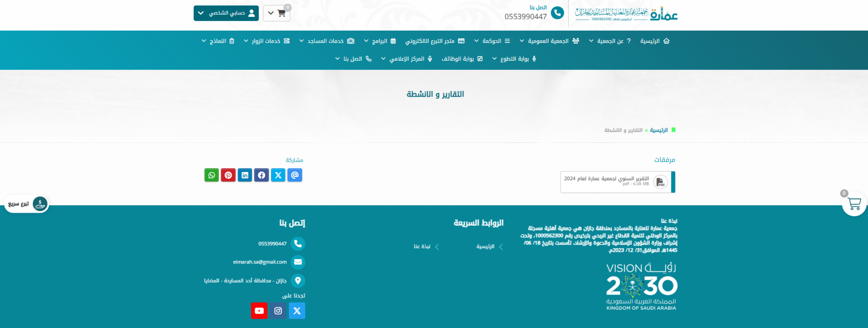Expand حسابي الشخصي account dropdown
Image resolution: width=868 pixels, height=328 pixels.
[x=226, y=13]
